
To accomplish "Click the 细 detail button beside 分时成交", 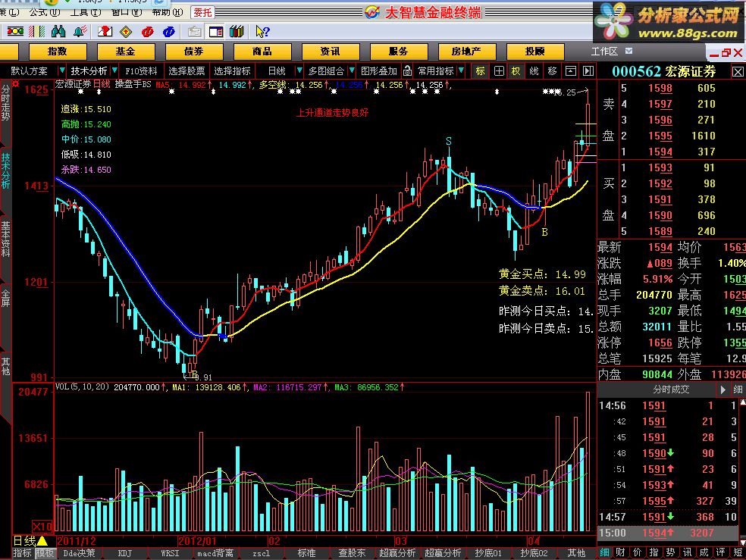I will 738,389.
